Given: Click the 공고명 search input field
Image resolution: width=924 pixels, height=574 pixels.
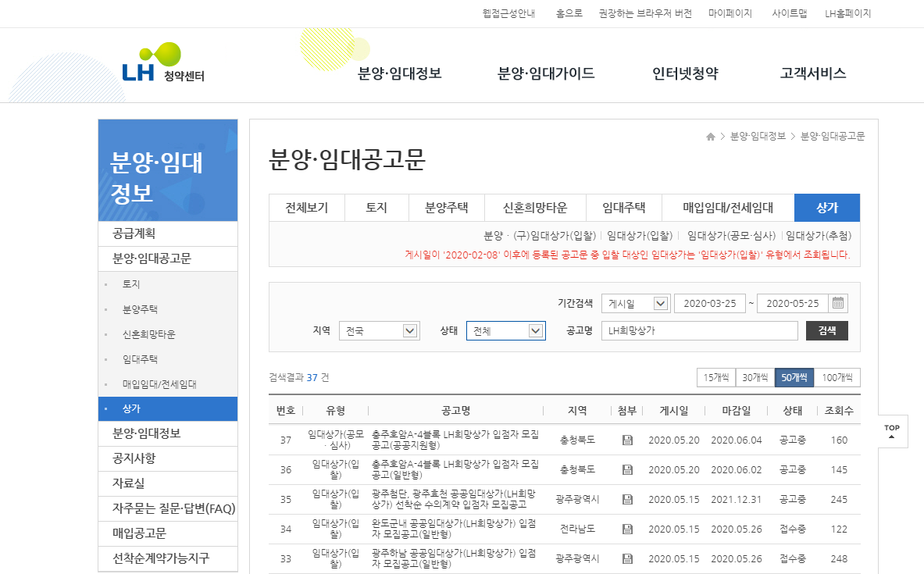Looking at the screenshot, I should (699, 330).
